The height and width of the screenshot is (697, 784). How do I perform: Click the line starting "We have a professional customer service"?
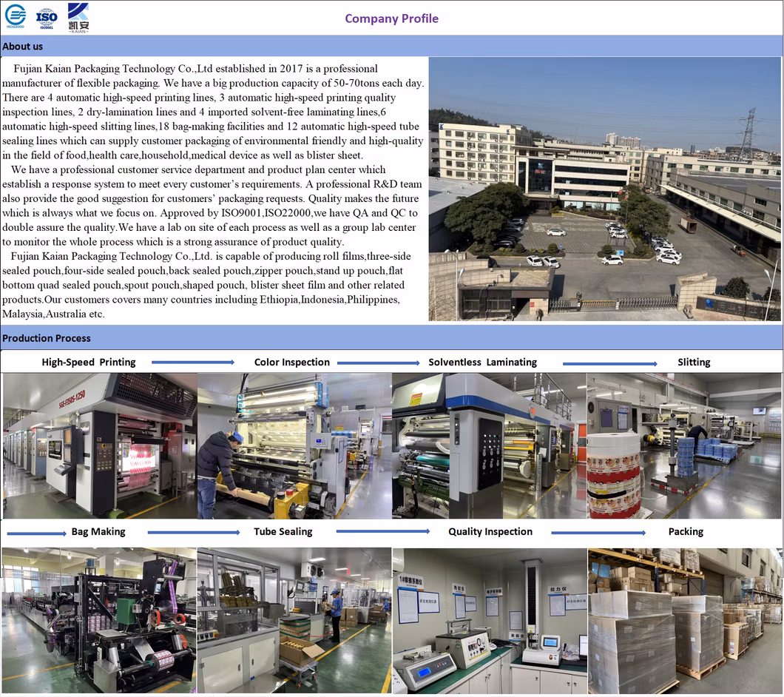198,169
